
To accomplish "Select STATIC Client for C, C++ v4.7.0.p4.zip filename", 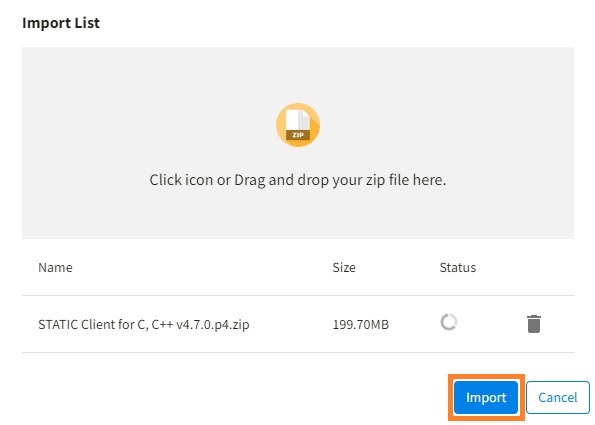I will [x=144, y=324].
